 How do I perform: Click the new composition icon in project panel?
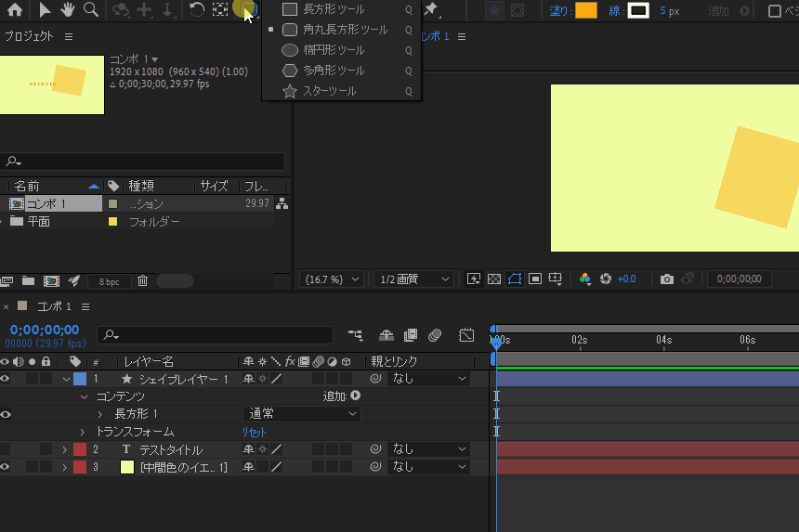click(x=51, y=280)
